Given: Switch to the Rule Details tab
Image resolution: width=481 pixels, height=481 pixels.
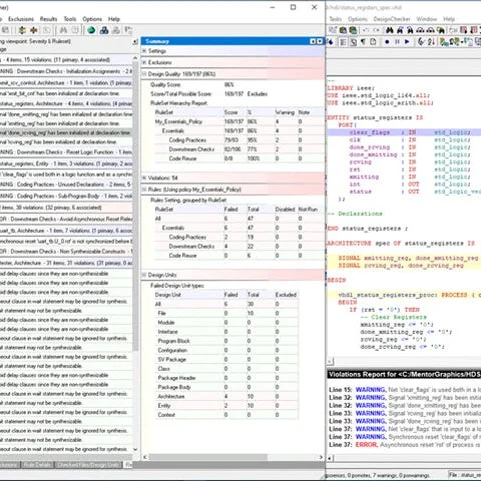Looking at the screenshot, I should 37,465.
